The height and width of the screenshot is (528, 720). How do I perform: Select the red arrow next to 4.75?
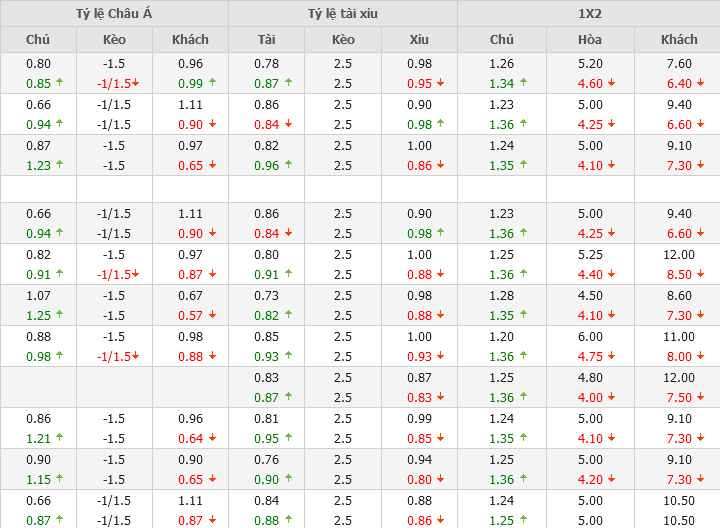point(611,356)
